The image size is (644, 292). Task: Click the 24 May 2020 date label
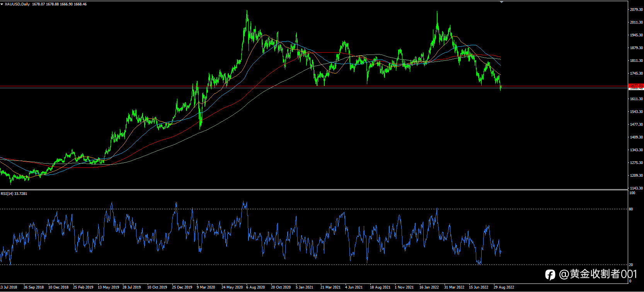(232, 287)
